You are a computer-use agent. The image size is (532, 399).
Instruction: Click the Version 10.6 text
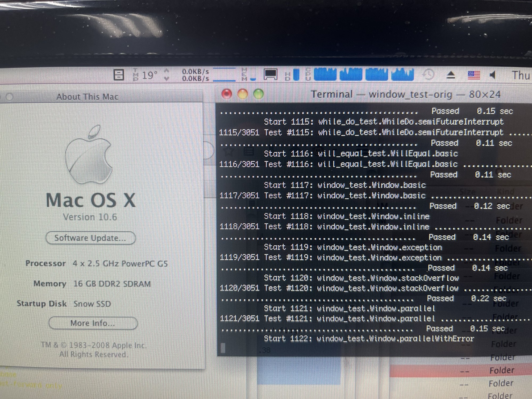tap(90, 217)
